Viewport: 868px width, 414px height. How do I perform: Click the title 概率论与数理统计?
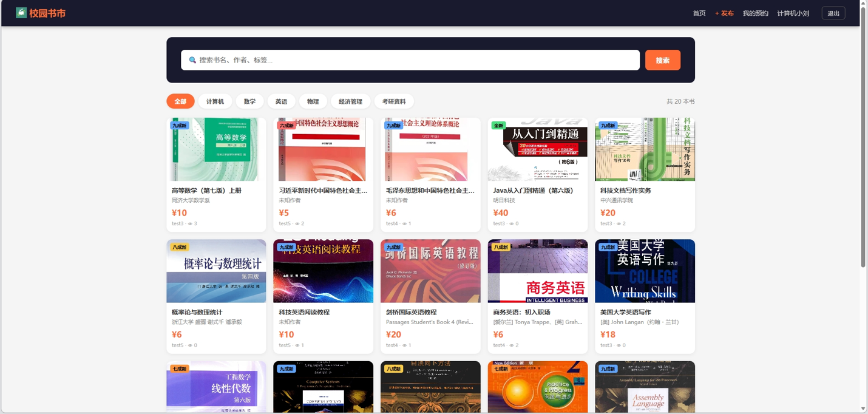[197, 312]
